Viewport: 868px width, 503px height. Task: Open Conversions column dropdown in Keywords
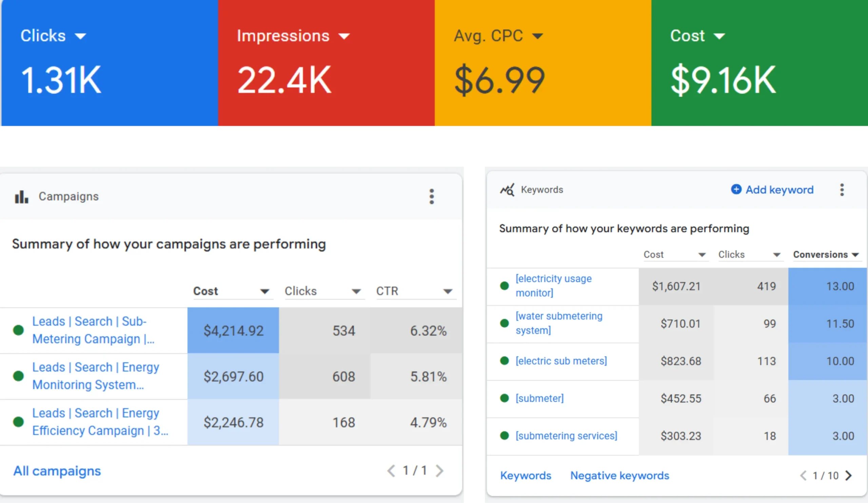[x=855, y=255]
